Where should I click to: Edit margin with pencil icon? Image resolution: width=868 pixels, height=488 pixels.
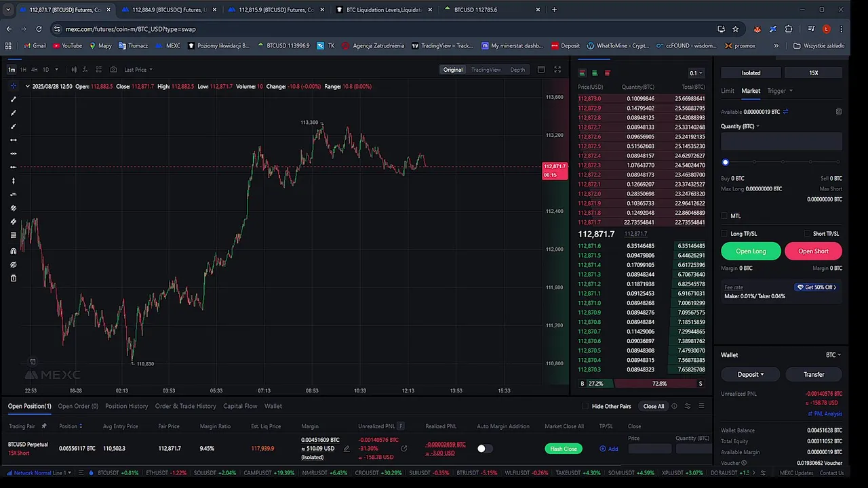[347, 449]
